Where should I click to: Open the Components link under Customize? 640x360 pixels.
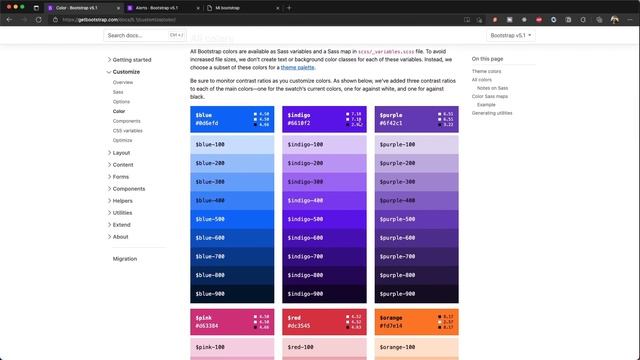pyautogui.click(x=127, y=121)
